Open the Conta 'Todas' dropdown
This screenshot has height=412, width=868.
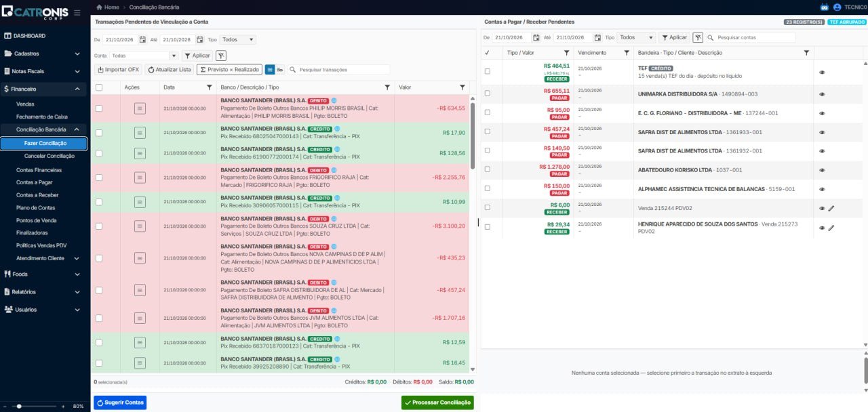144,56
